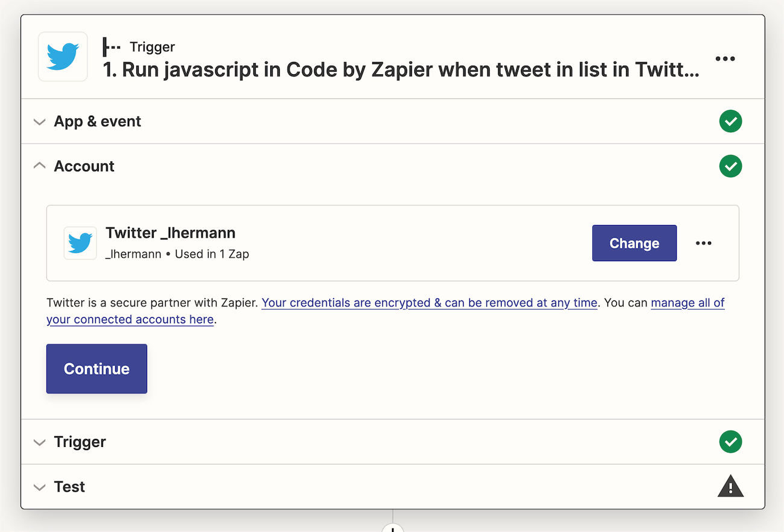Click the Change account button
Viewport: 784px width, 532px height.
(634, 243)
